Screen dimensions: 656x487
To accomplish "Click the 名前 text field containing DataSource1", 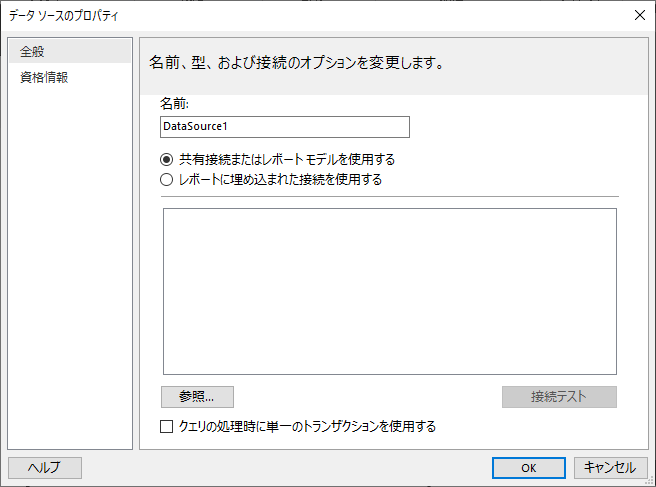I will (285, 127).
